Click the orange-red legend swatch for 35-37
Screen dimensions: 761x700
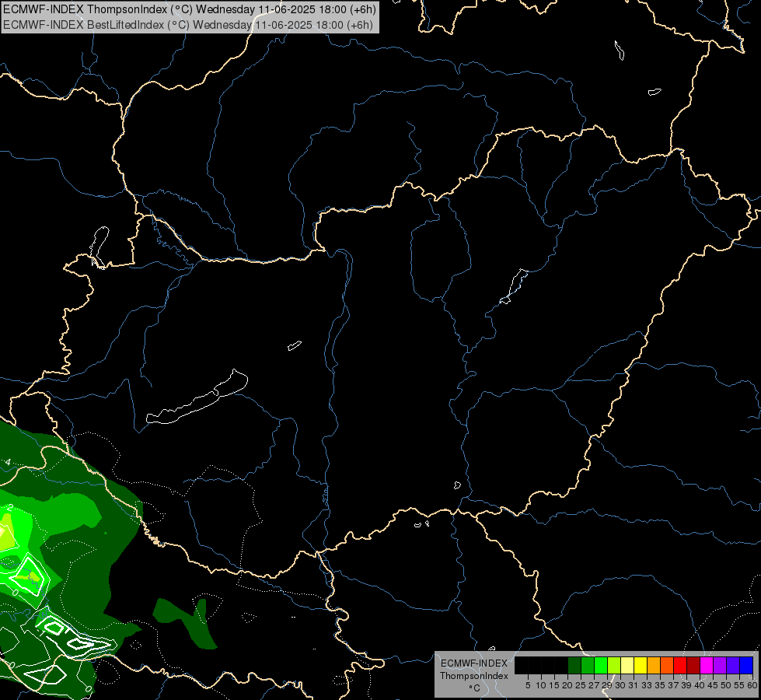[667, 665]
